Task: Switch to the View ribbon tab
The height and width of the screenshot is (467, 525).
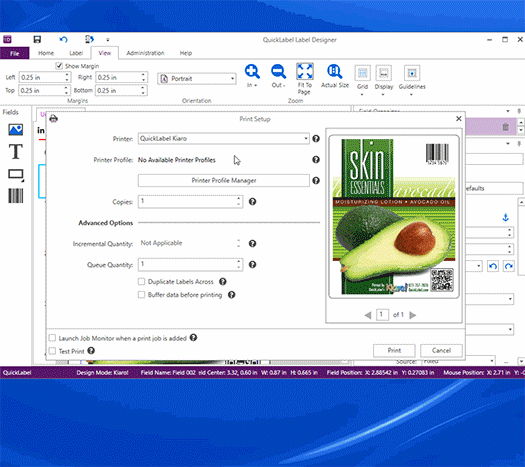Action: click(105, 53)
